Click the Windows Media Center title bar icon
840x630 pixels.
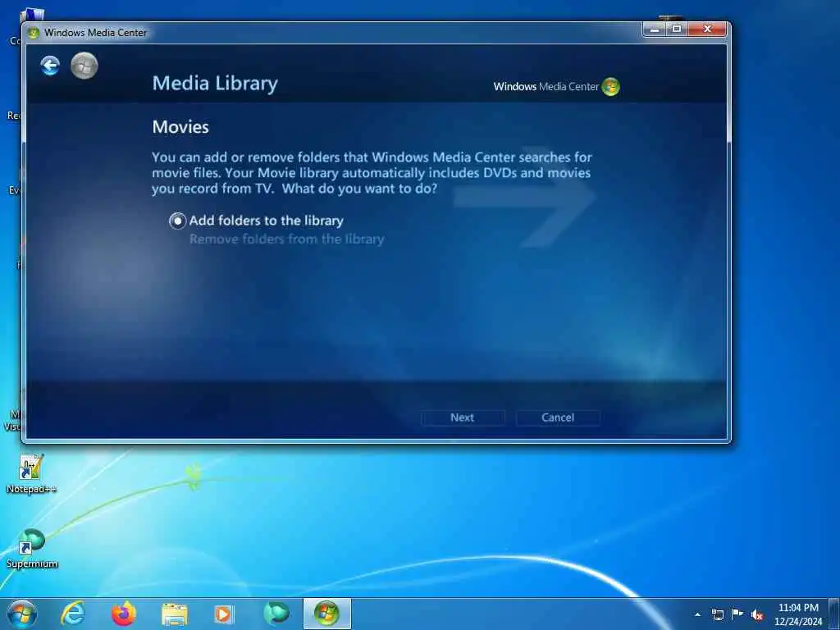tap(33, 33)
